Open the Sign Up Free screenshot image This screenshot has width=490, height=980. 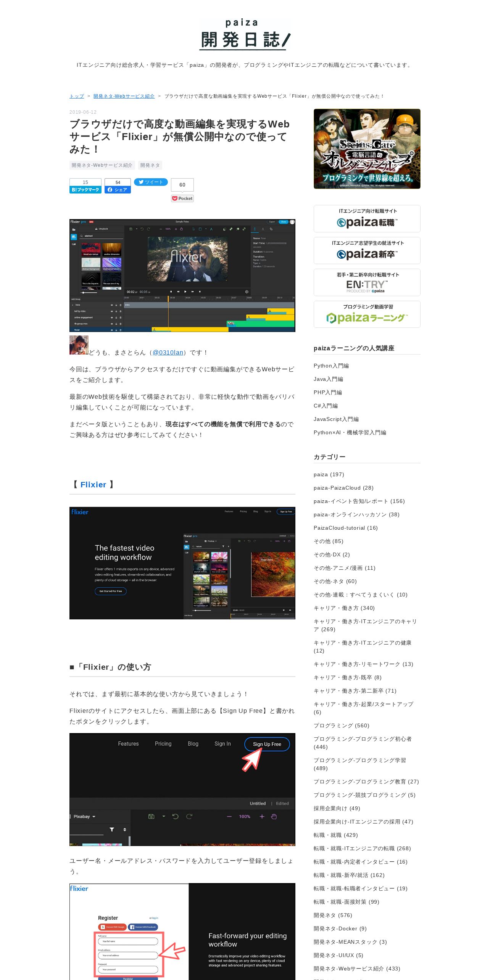pyautogui.click(x=182, y=789)
